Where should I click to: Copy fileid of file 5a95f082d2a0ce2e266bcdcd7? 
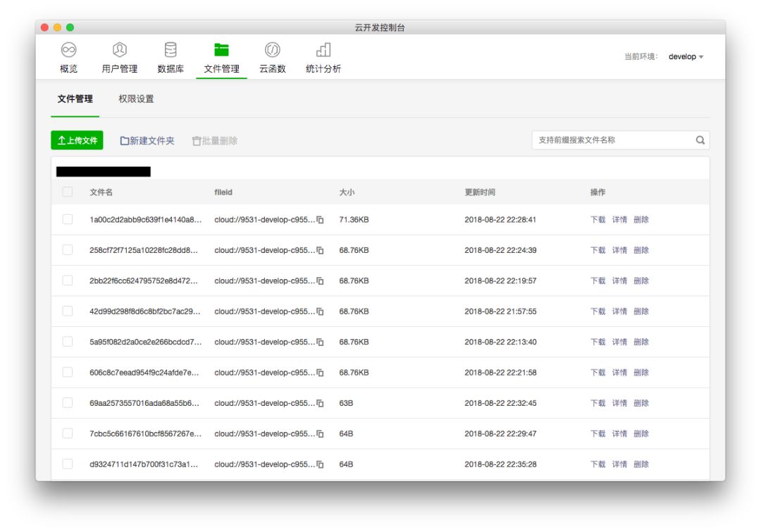(321, 342)
